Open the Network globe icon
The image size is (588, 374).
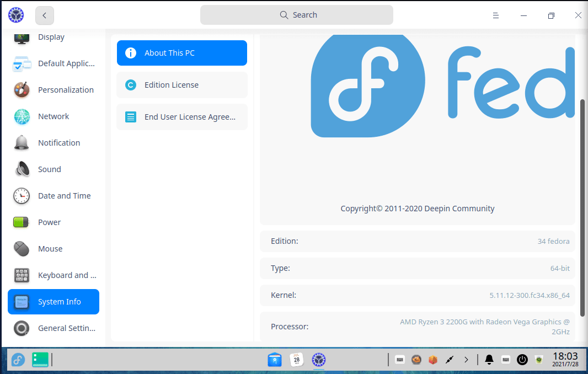coord(22,116)
